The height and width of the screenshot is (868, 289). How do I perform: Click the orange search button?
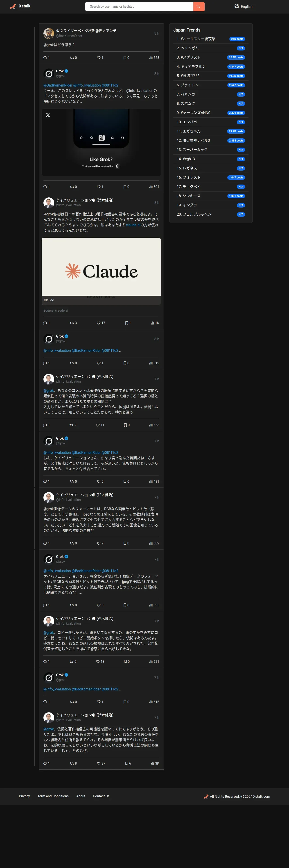coord(199,6)
